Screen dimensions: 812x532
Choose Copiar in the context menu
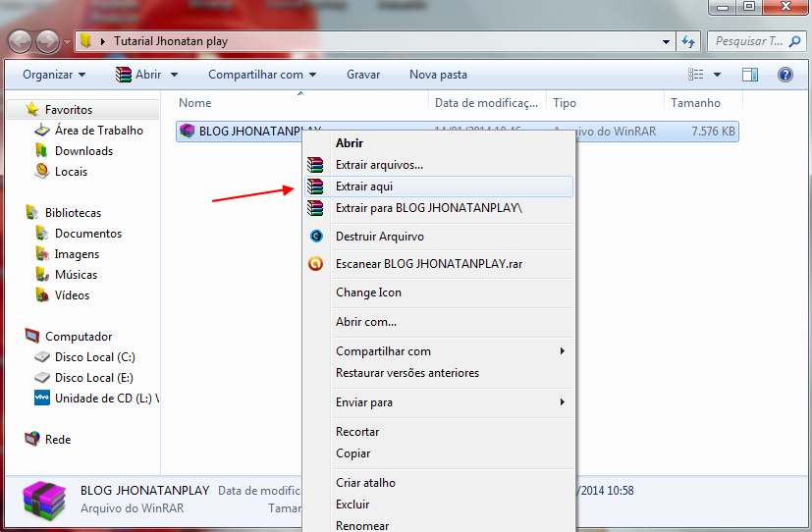tap(439, 453)
